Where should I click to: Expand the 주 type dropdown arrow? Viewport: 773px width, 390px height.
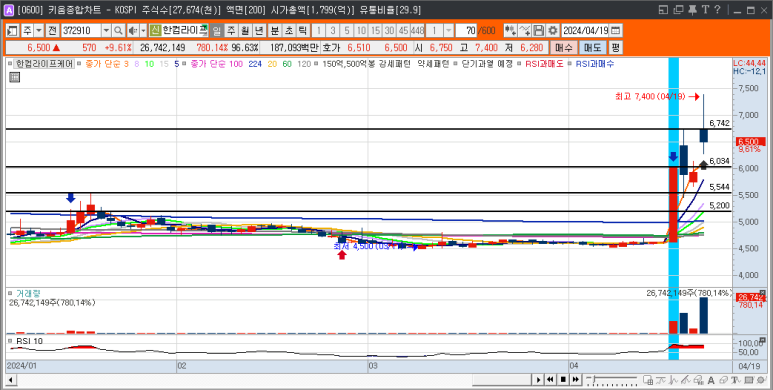[x=39, y=31]
